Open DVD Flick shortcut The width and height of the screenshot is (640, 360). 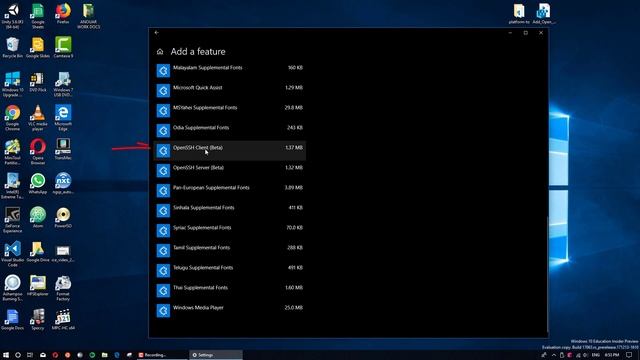coord(38,82)
